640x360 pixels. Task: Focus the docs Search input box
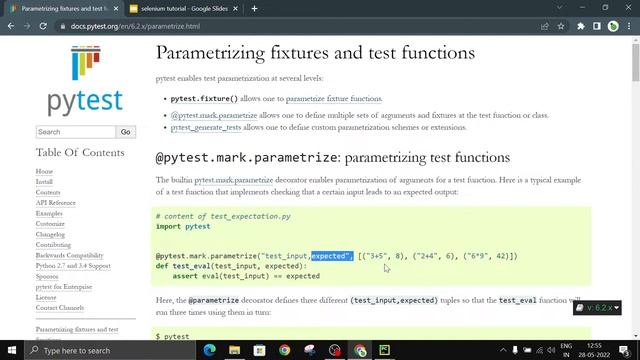point(76,132)
